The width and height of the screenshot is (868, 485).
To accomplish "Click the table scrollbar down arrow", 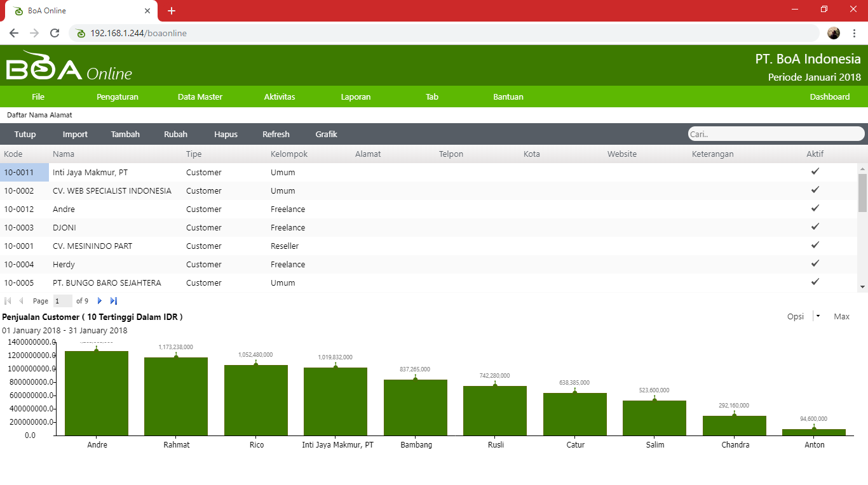I will (x=862, y=287).
